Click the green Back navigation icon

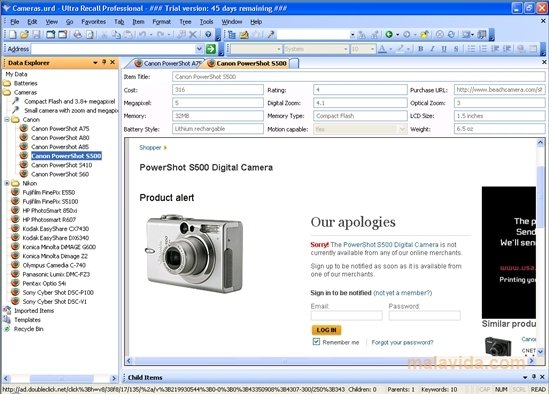[x=389, y=34]
